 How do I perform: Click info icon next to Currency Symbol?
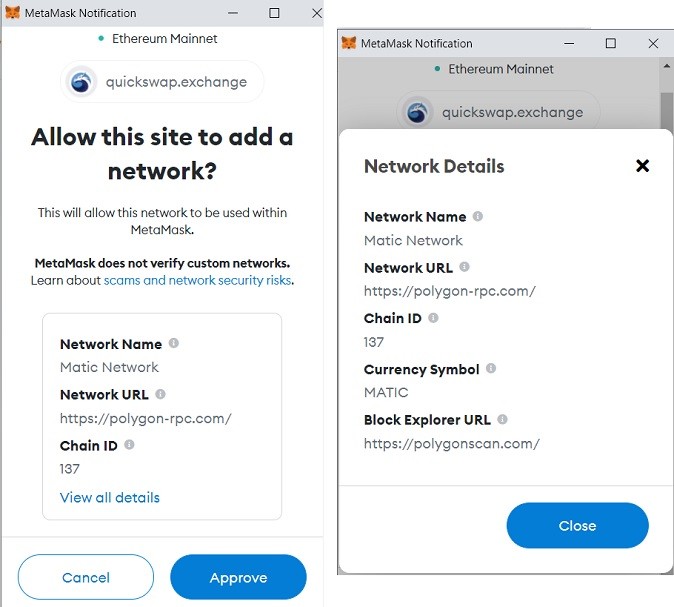pyautogui.click(x=491, y=369)
